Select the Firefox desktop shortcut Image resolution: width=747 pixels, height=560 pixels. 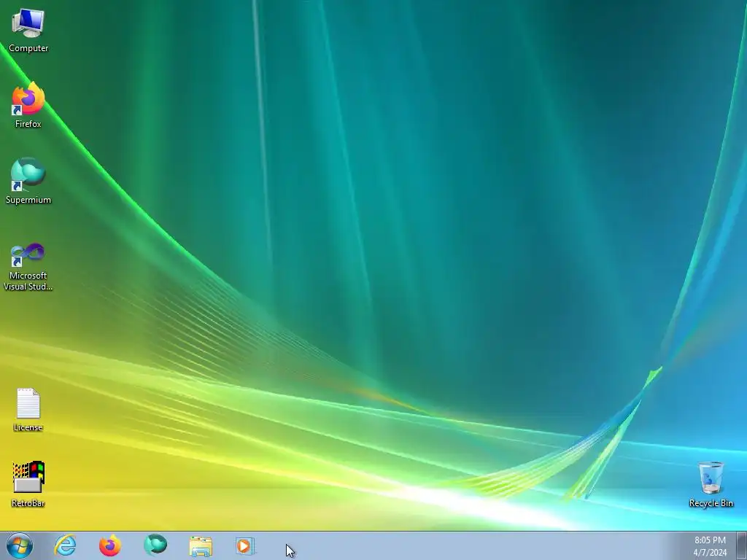coord(28,105)
